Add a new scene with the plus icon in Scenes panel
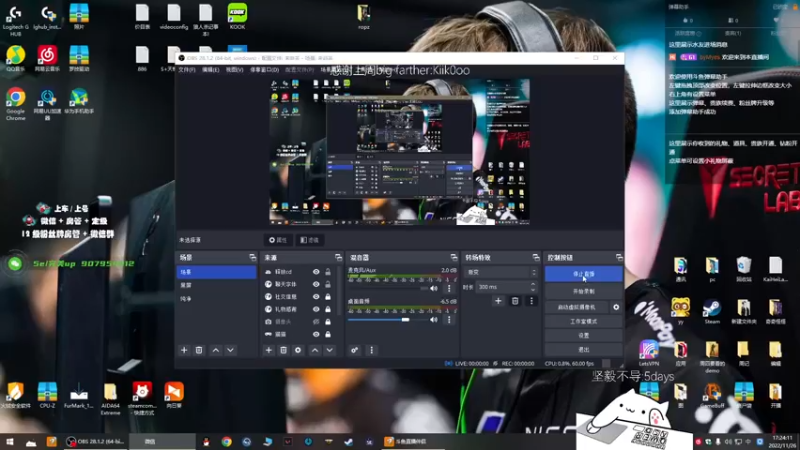Screen dimensions: 800x450 point(184,350)
